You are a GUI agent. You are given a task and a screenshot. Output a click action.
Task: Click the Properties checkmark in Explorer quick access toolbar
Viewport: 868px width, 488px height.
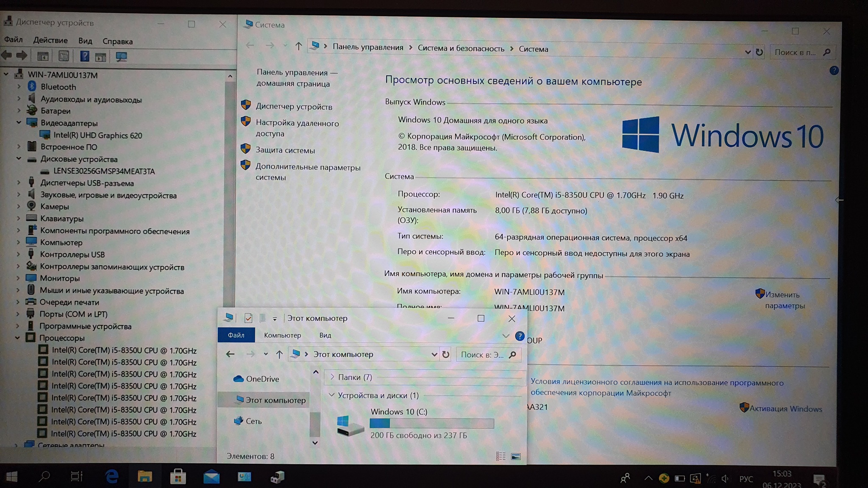point(248,318)
